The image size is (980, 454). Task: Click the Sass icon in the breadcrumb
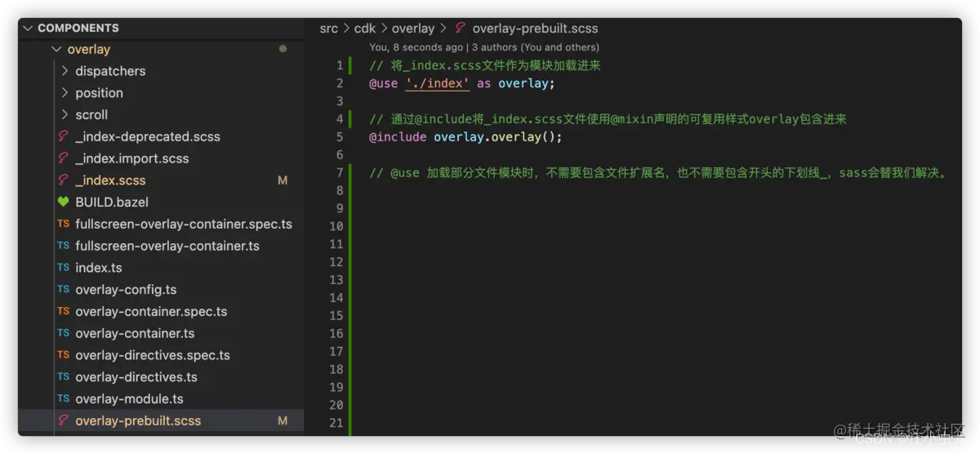coord(461,29)
